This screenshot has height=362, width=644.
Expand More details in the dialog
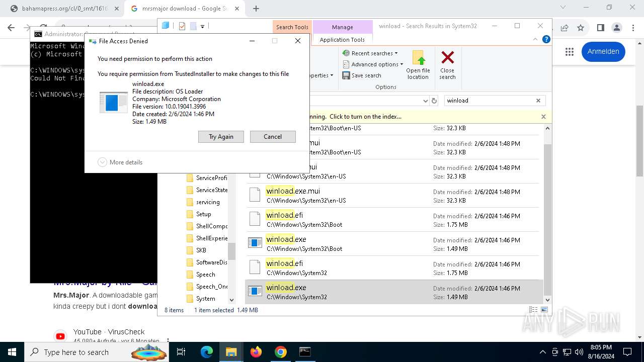click(x=120, y=162)
